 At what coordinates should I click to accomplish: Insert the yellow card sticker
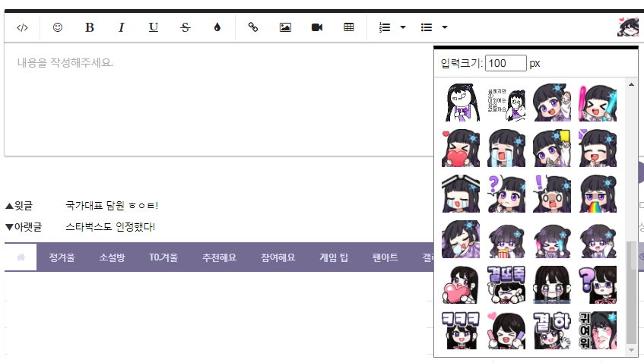tap(551, 149)
